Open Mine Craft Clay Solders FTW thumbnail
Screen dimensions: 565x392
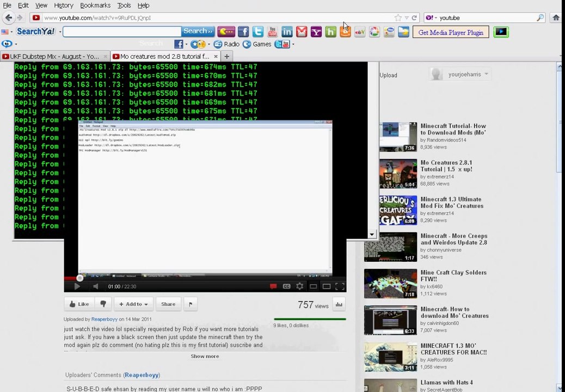390,284
